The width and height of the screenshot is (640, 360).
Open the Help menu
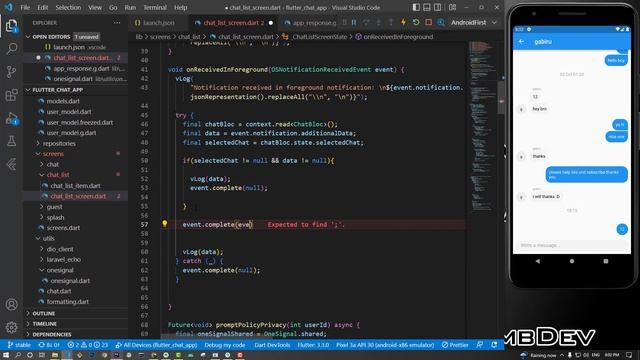(x=180, y=7)
